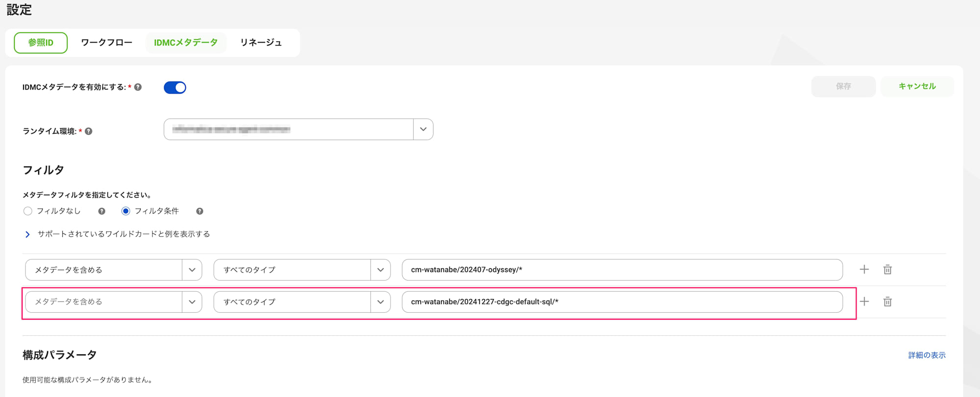Select the フィルタなし radio button

(28, 211)
